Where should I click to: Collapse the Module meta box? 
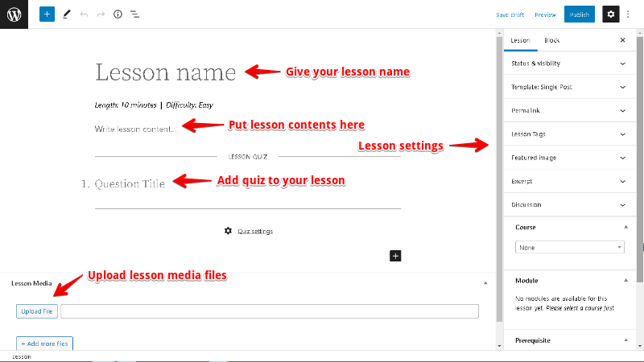[x=626, y=280]
